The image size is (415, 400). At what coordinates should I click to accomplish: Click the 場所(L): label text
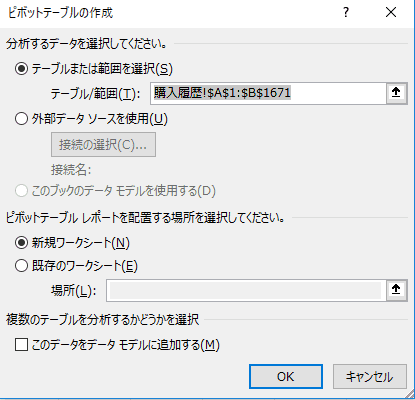point(74,291)
